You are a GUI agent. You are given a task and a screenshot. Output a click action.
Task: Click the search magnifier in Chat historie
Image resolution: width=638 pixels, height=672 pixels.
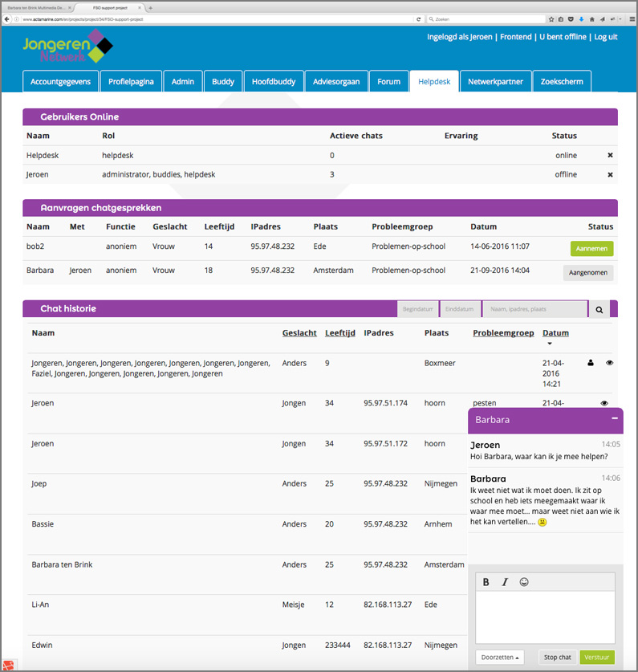click(x=599, y=309)
